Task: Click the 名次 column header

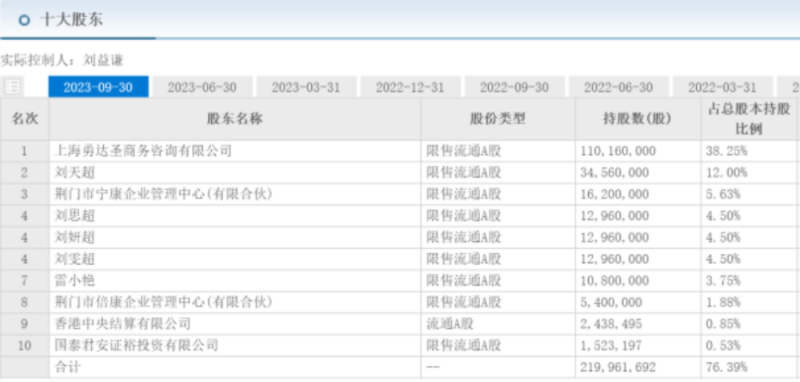Action: click(25, 119)
